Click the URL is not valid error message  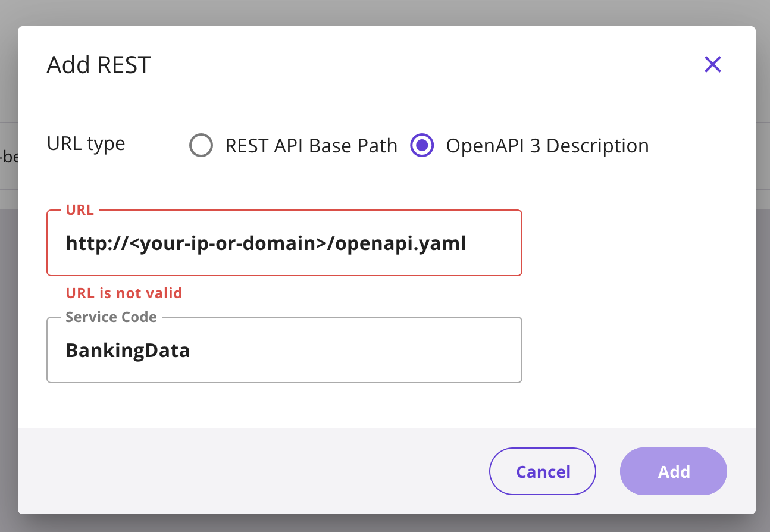pos(123,293)
